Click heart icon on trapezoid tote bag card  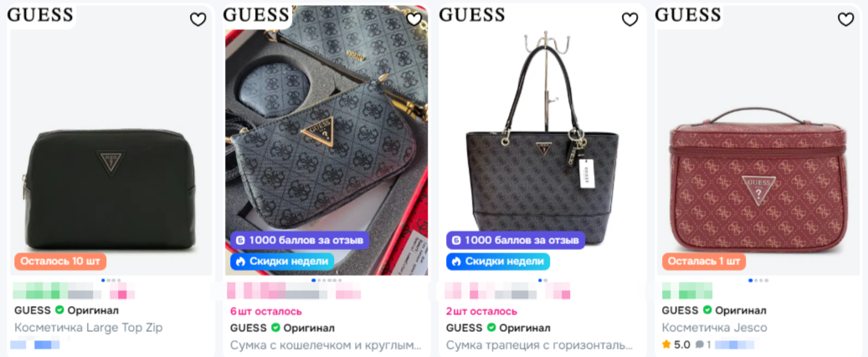pos(629,20)
